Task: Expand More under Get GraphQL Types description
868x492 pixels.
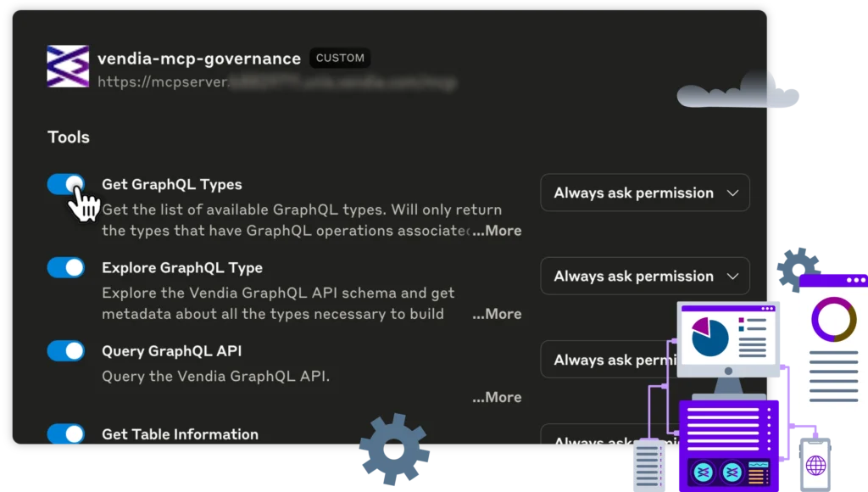Action: point(498,231)
